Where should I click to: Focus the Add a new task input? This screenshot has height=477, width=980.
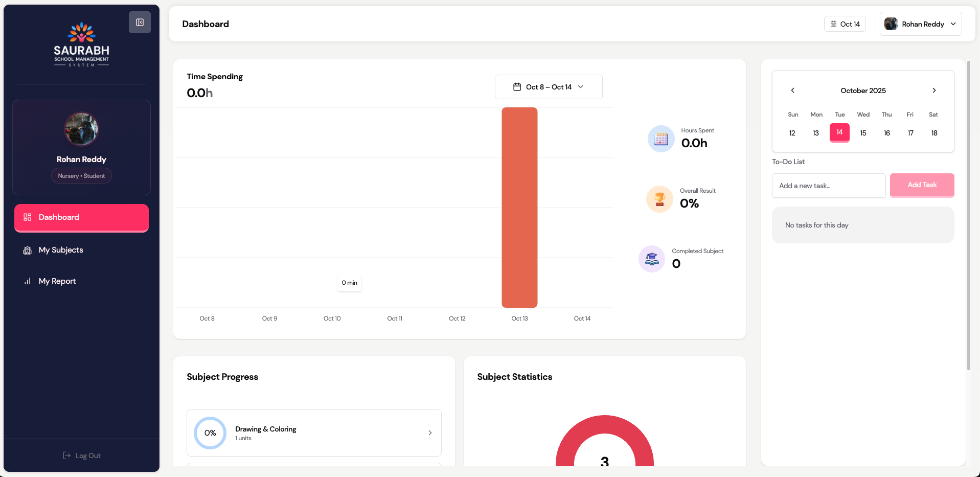coord(828,186)
